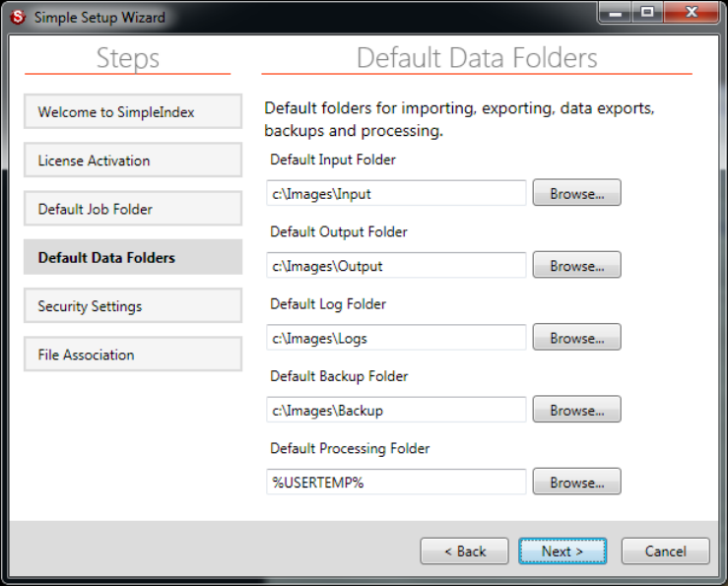Click the Default Backup Folder path field
Viewport: 728px width, 586px height.
coord(396,410)
